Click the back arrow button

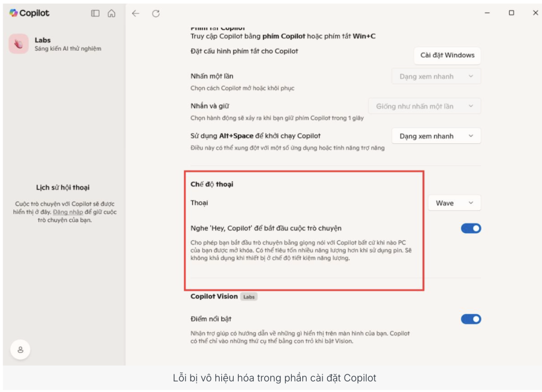135,14
